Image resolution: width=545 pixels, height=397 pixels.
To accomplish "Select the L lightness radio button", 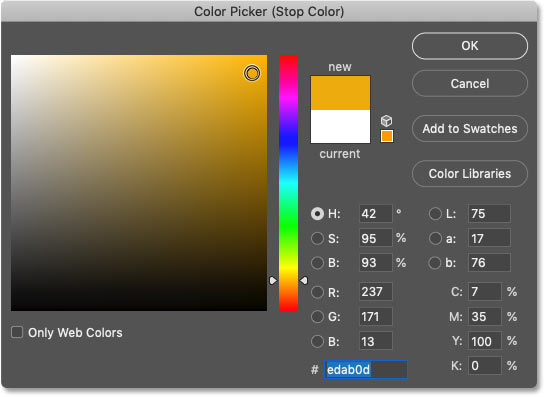I will pos(435,213).
